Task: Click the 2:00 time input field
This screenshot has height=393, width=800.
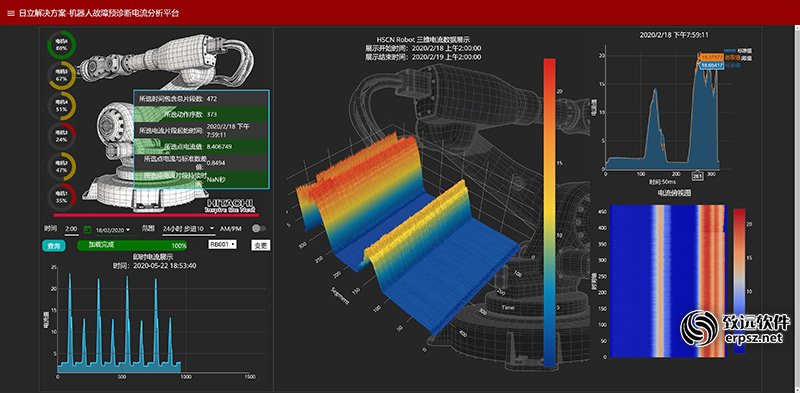Action: click(72, 229)
